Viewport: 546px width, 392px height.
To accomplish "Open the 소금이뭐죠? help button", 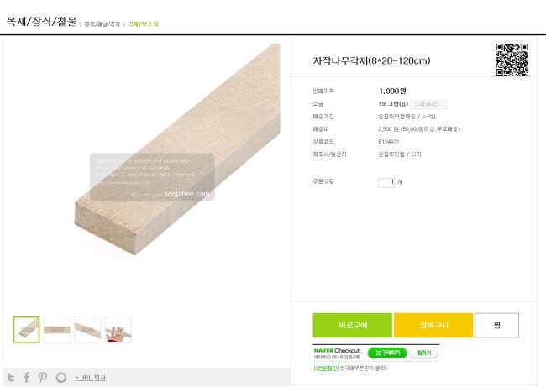I will tap(428, 104).
